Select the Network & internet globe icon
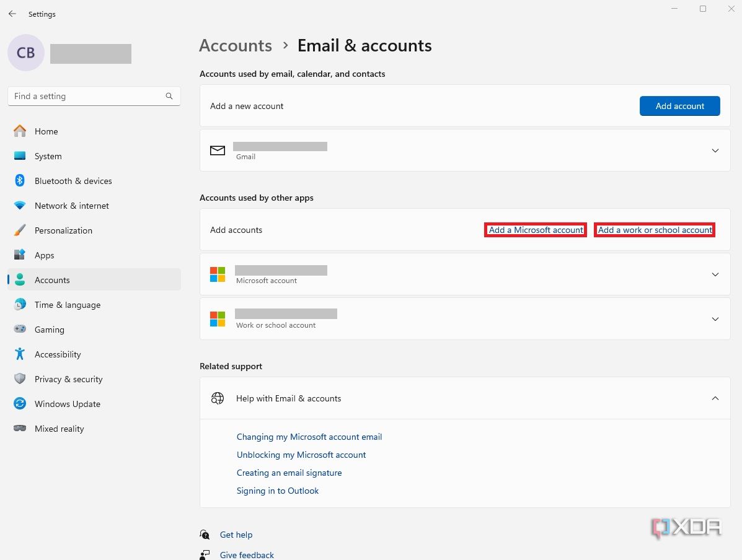 click(19, 206)
